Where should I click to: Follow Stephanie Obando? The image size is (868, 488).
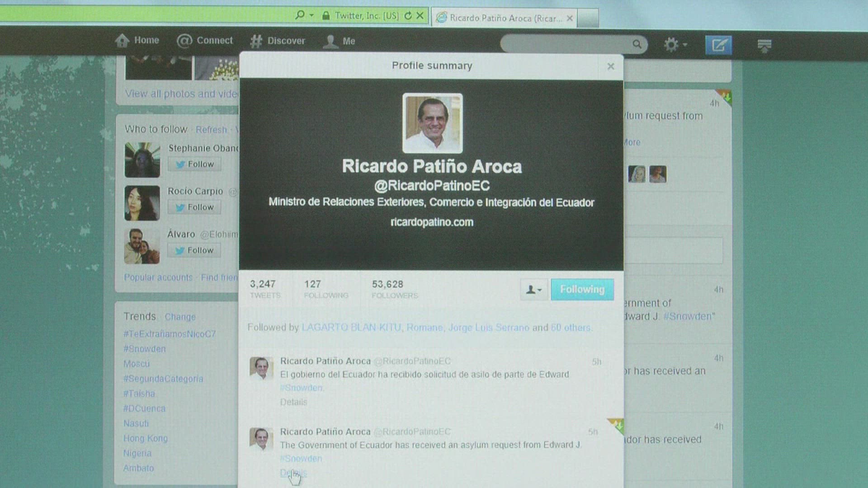(x=194, y=164)
